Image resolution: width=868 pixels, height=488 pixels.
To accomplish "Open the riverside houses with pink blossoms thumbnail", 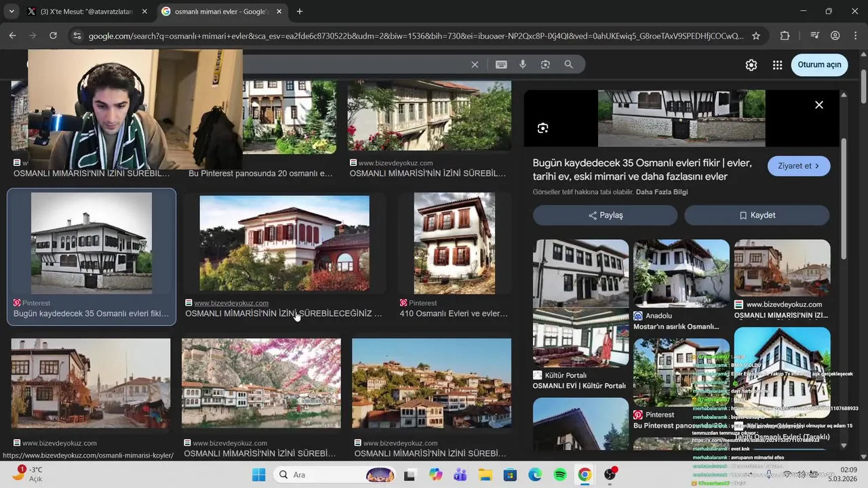I will pyautogui.click(x=261, y=383).
